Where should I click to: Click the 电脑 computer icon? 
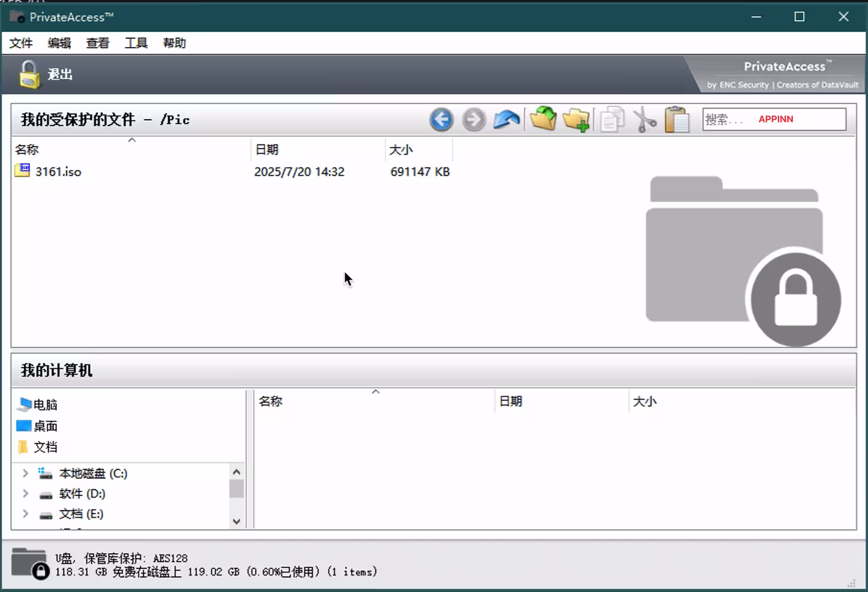(24, 405)
